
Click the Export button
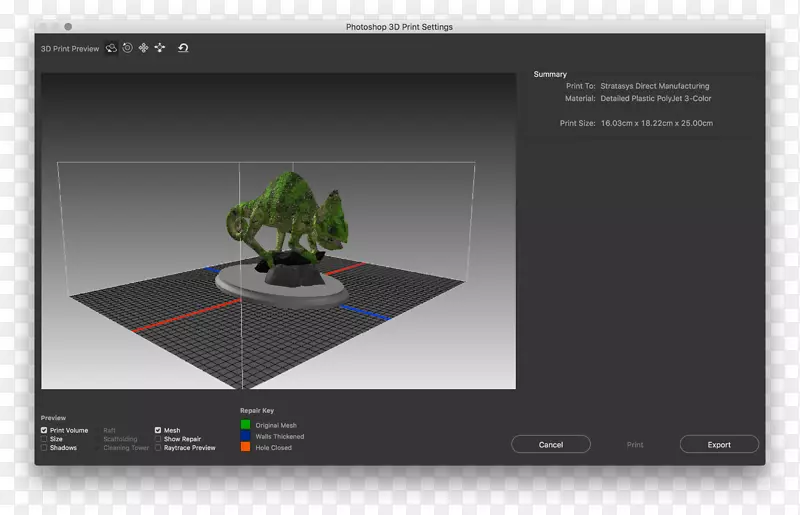pyautogui.click(x=718, y=445)
